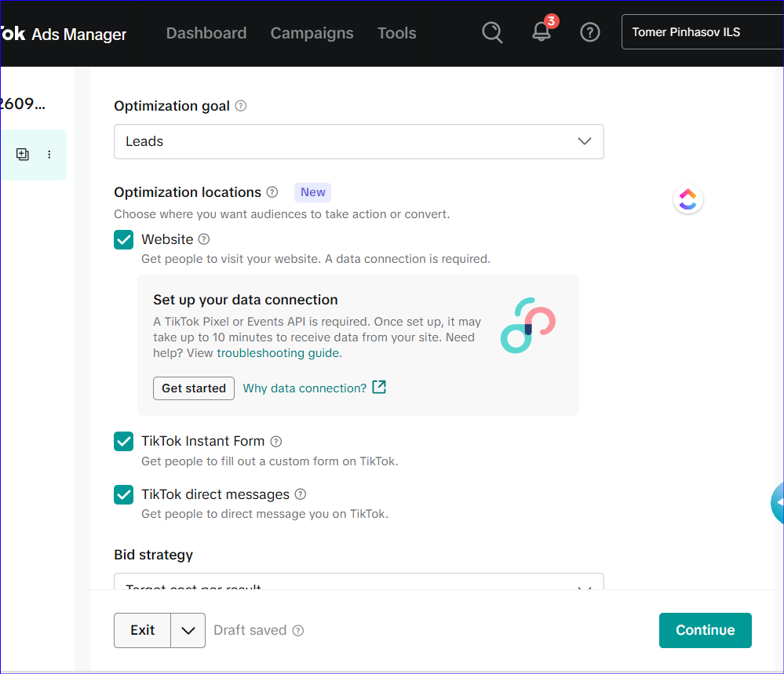The image size is (784, 674).
Task: Uncheck the TikTok Instant Form checkbox
Action: pyautogui.click(x=123, y=441)
